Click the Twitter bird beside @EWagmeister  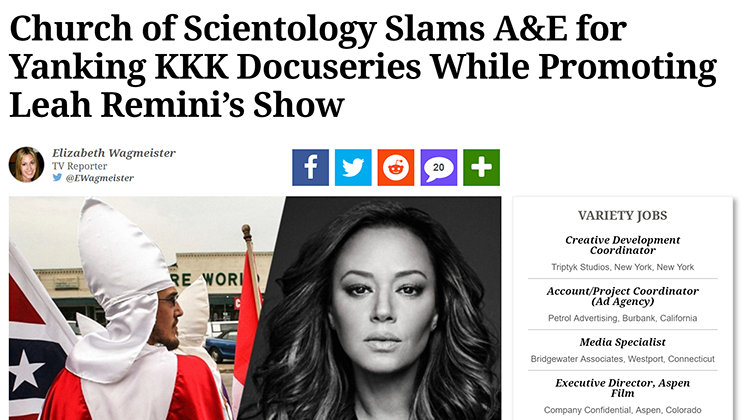click(x=57, y=177)
